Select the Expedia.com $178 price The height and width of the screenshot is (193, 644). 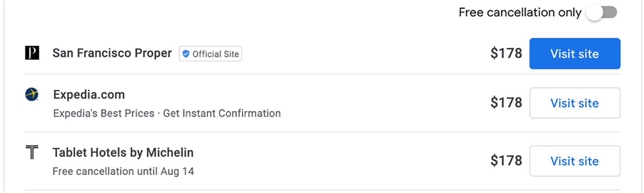[x=506, y=102]
